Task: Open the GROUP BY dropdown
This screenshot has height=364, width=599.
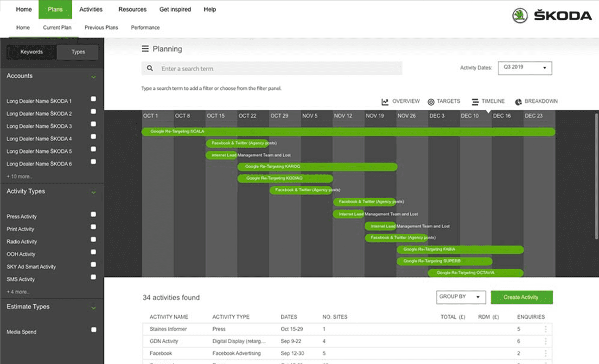Action: tap(461, 297)
